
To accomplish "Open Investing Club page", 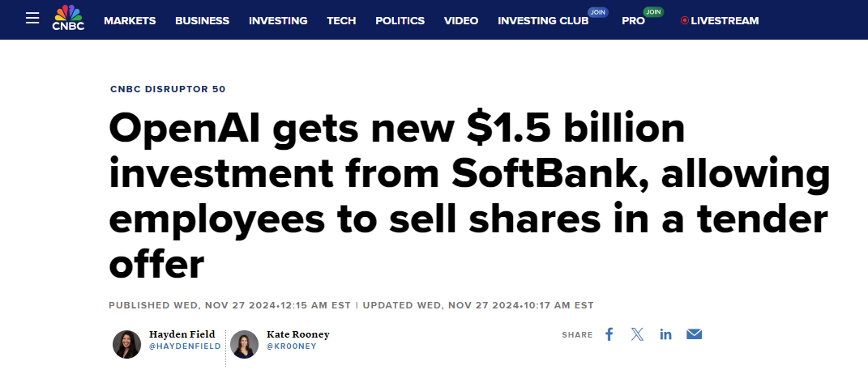I will tap(545, 20).
